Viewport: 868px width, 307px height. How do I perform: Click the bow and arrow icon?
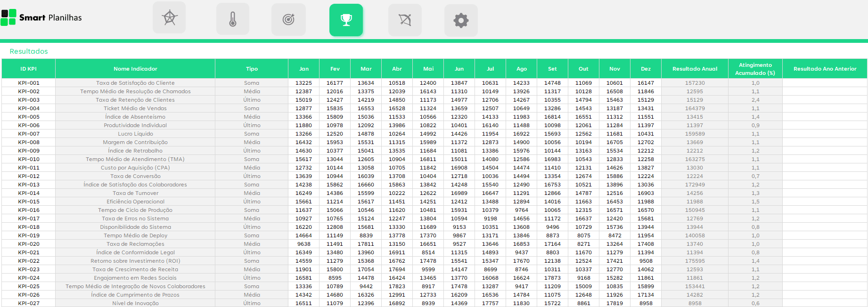[x=405, y=20]
